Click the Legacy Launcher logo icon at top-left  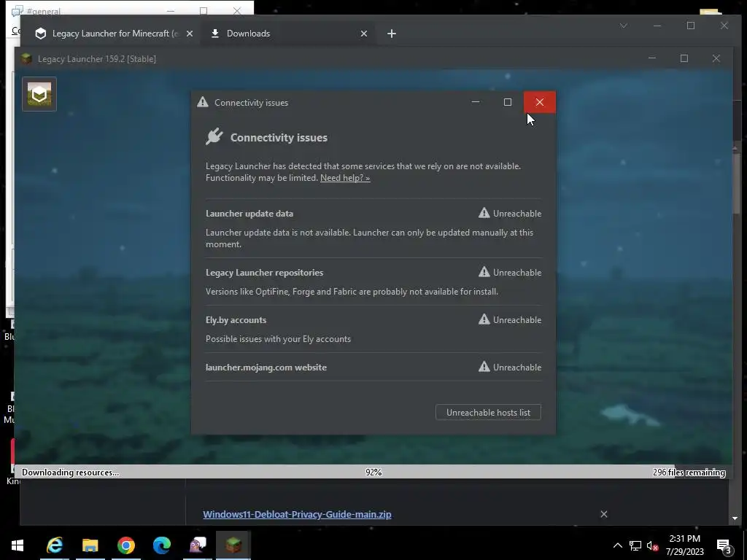click(39, 94)
